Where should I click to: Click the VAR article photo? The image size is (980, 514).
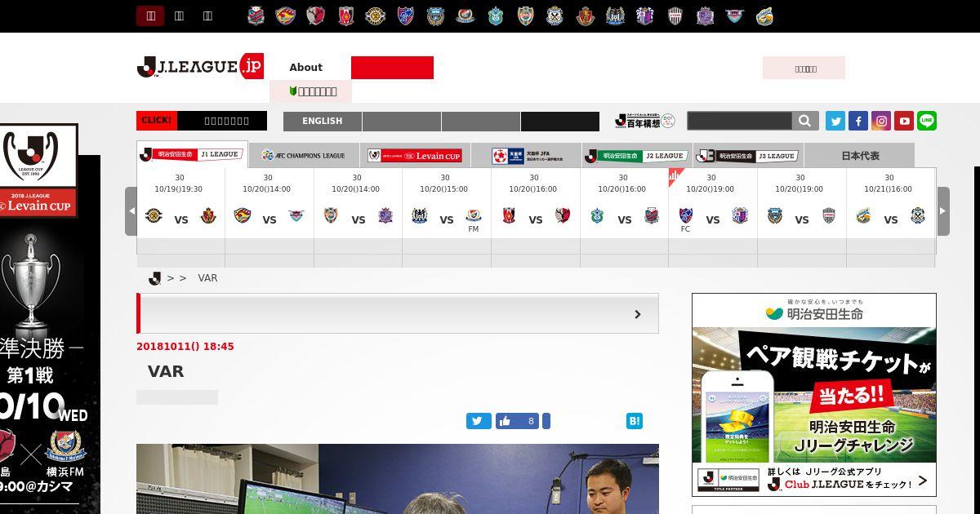point(398,479)
